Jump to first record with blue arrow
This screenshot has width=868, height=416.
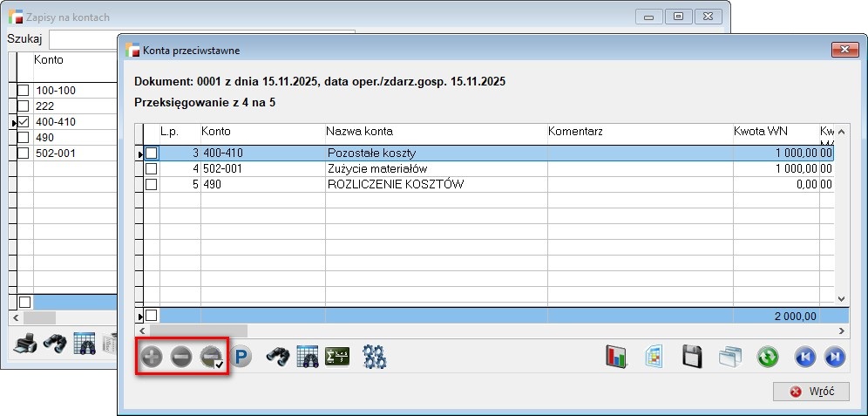coord(805,357)
